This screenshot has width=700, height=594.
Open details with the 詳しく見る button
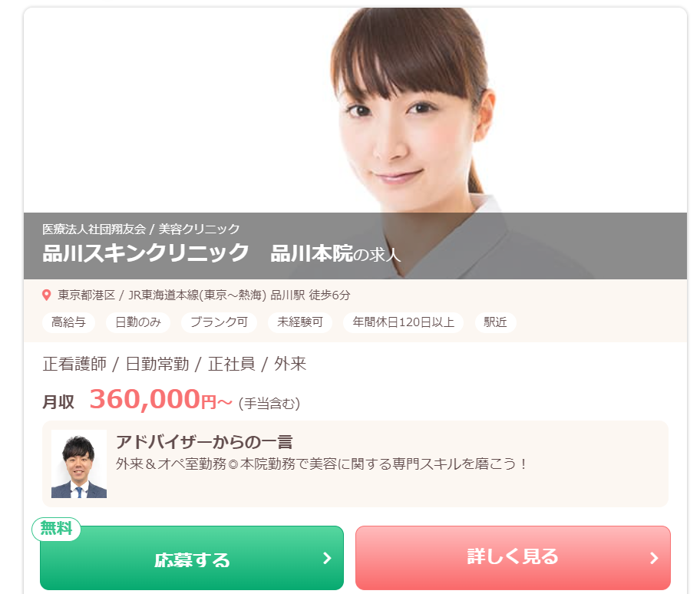(x=513, y=558)
